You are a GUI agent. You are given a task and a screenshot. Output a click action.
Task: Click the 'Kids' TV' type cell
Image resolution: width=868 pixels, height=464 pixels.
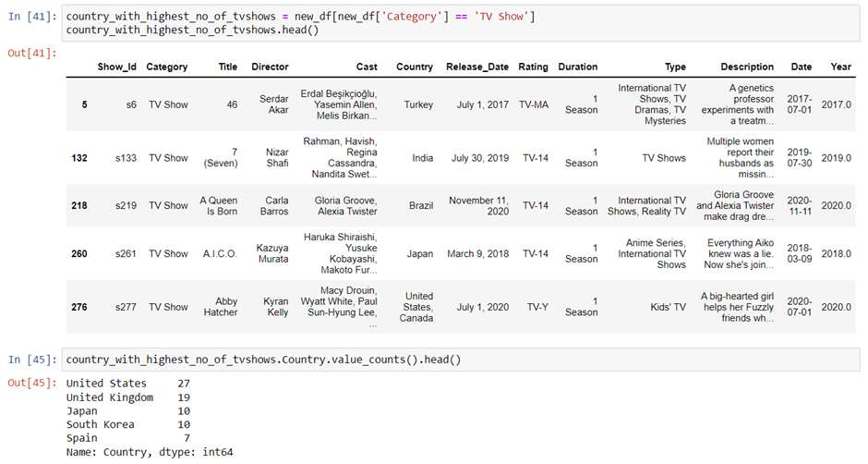click(669, 307)
